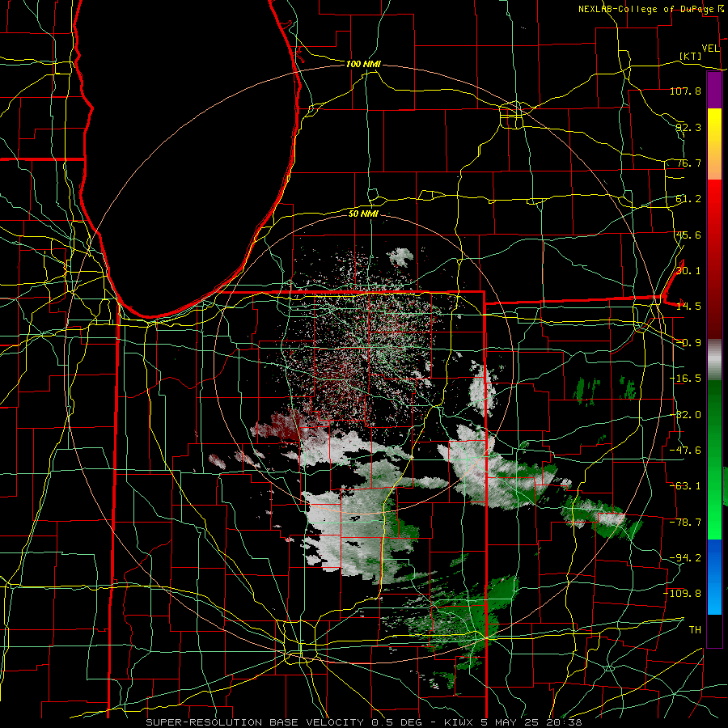Select the -16.5 legend value

pos(685,379)
